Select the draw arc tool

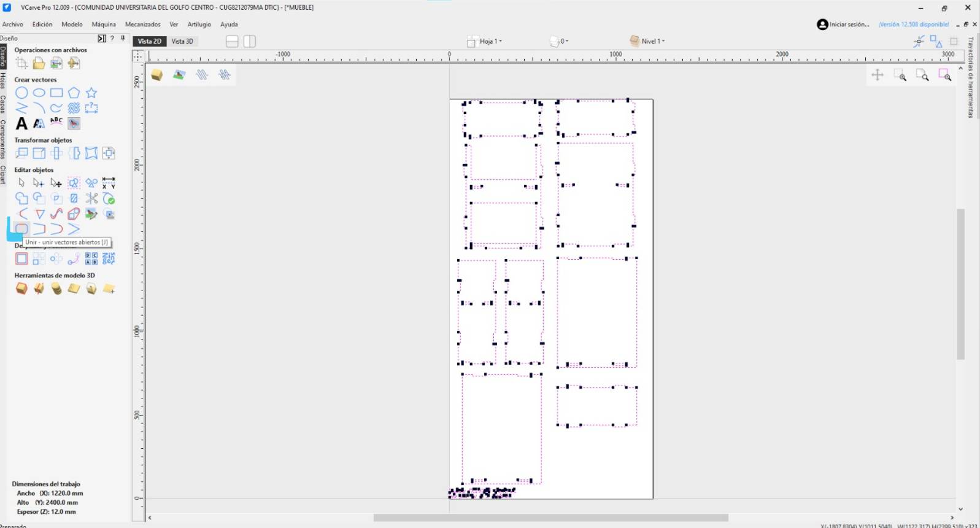point(39,108)
